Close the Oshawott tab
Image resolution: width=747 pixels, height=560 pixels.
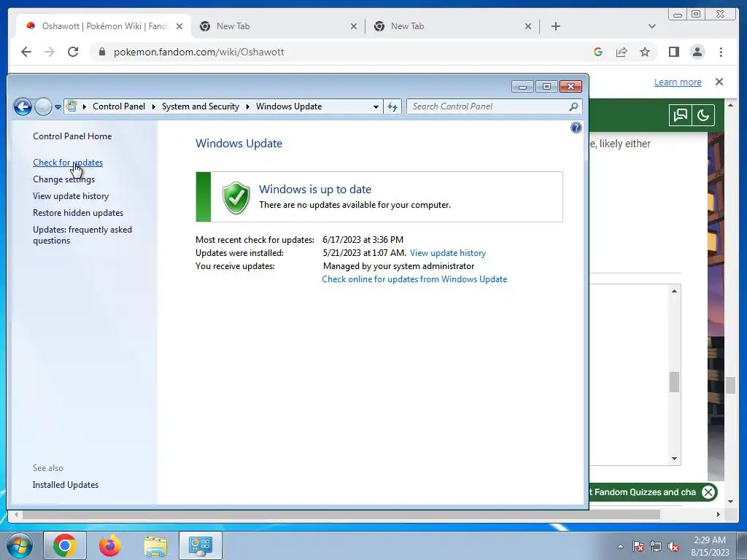tap(179, 26)
